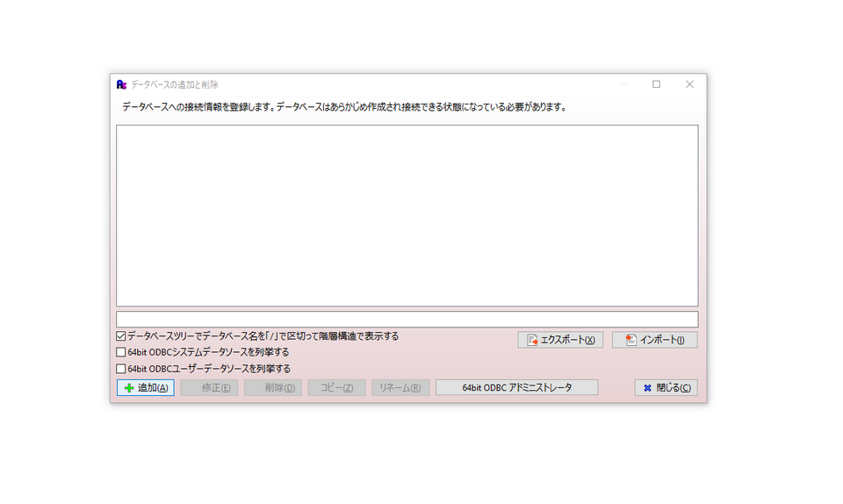The image size is (843, 504).
Task: Open the 64bit ODBC アドミニストレータ
Action: click(516, 387)
